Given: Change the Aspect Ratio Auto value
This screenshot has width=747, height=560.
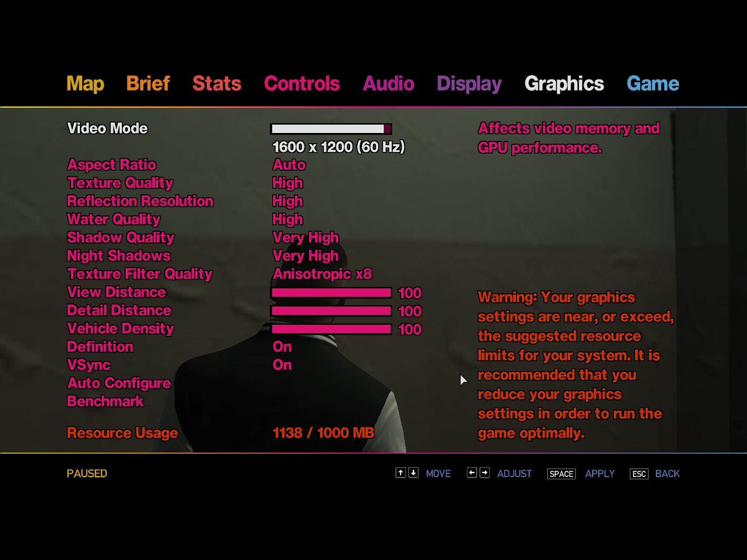Looking at the screenshot, I should coord(289,165).
